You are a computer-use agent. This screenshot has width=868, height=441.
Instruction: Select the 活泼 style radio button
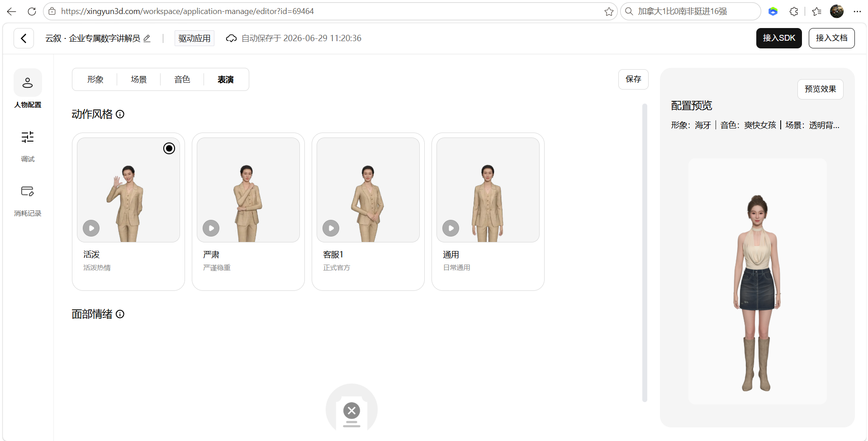pos(169,148)
